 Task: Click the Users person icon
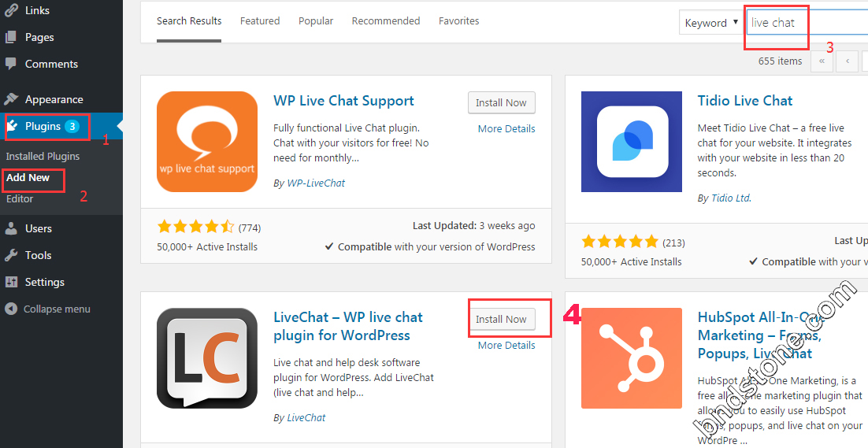(11, 228)
